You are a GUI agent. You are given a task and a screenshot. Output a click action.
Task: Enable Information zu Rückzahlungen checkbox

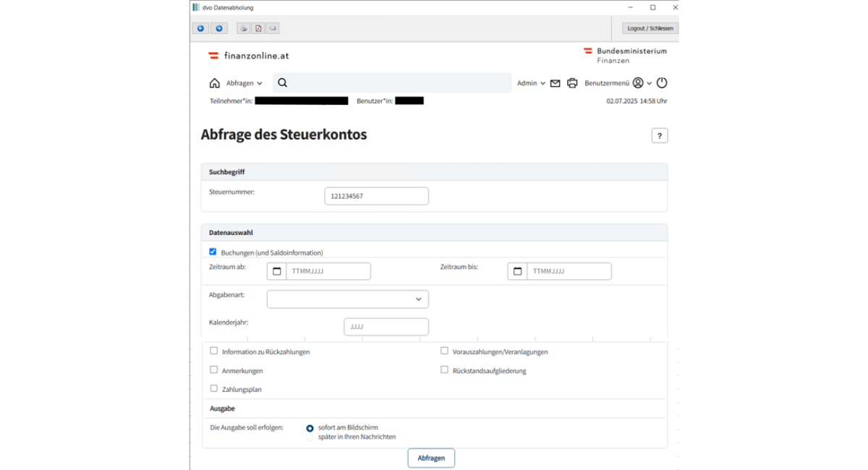pyautogui.click(x=213, y=351)
